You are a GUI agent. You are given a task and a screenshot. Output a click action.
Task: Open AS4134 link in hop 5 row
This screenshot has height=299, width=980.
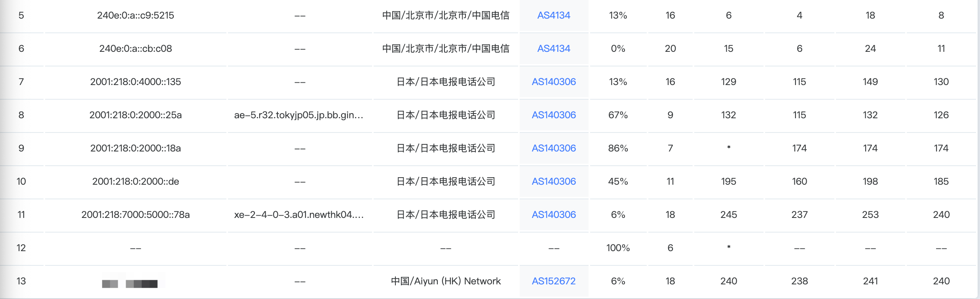(x=553, y=15)
